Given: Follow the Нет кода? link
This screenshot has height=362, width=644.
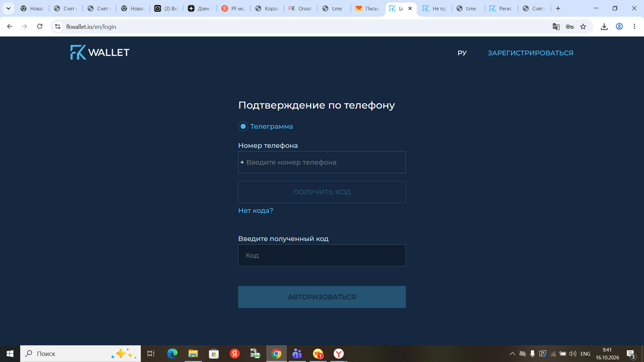Looking at the screenshot, I should (x=255, y=211).
